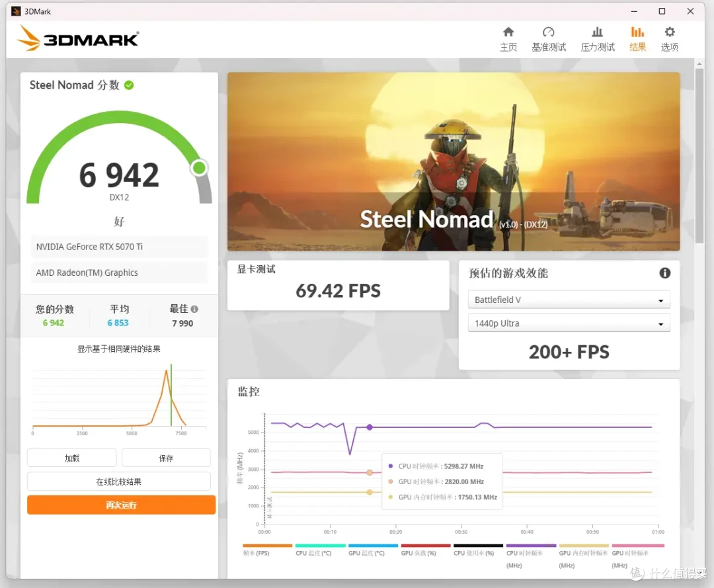Click the vertical scrollbar thumb
The height and width of the screenshot is (588, 714).
click(x=699, y=155)
